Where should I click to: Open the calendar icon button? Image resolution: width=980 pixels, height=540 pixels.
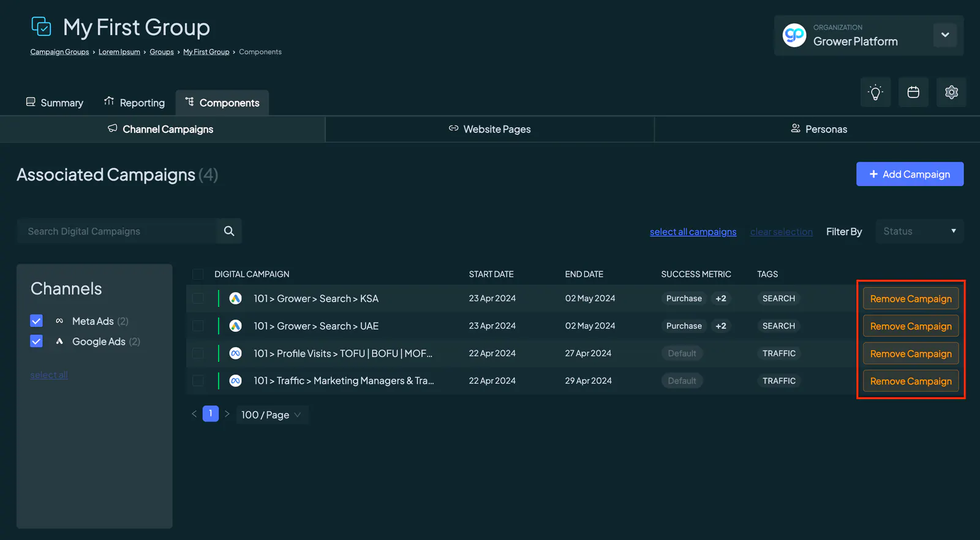913,92
